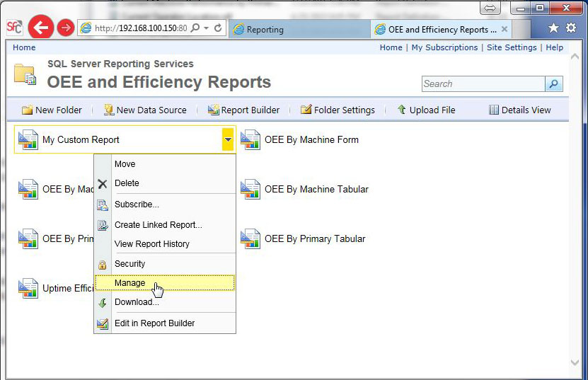This screenshot has width=588, height=380.
Task: Switch to the Reporting tab
Action: pyautogui.click(x=299, y=29)
